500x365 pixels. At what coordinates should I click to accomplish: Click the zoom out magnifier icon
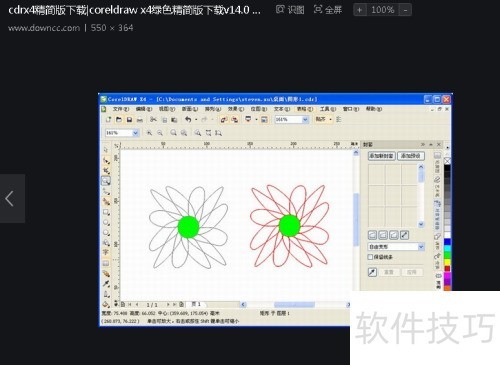click(x=160, y=133)
